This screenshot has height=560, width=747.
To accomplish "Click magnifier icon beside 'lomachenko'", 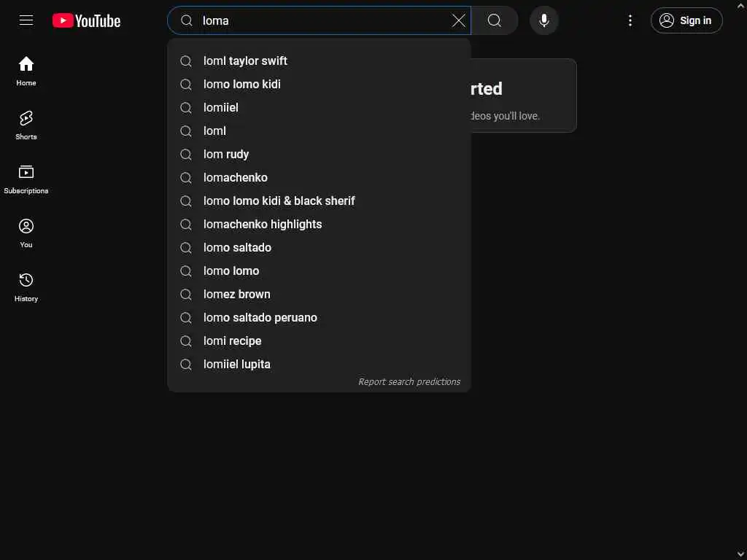I will (x=186, y=178).
